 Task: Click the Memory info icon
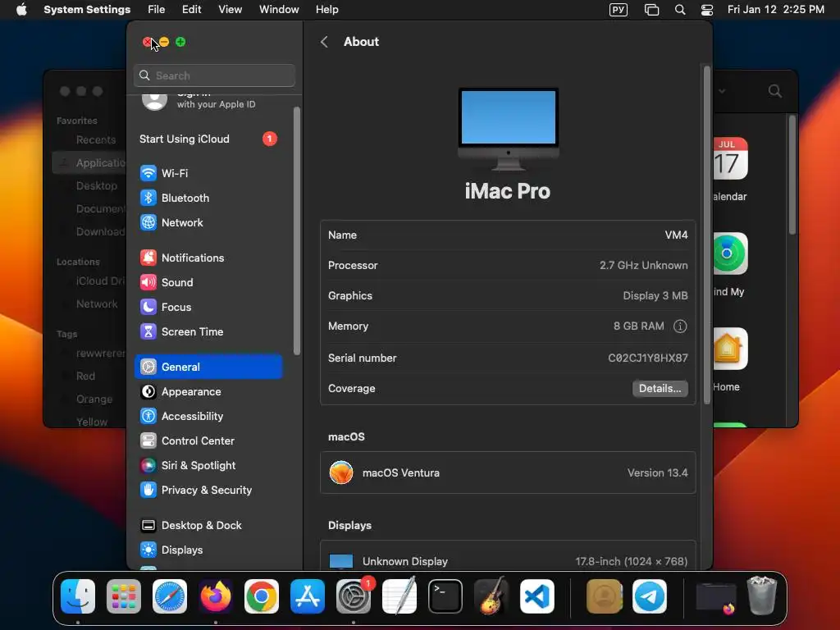(680, 326)
